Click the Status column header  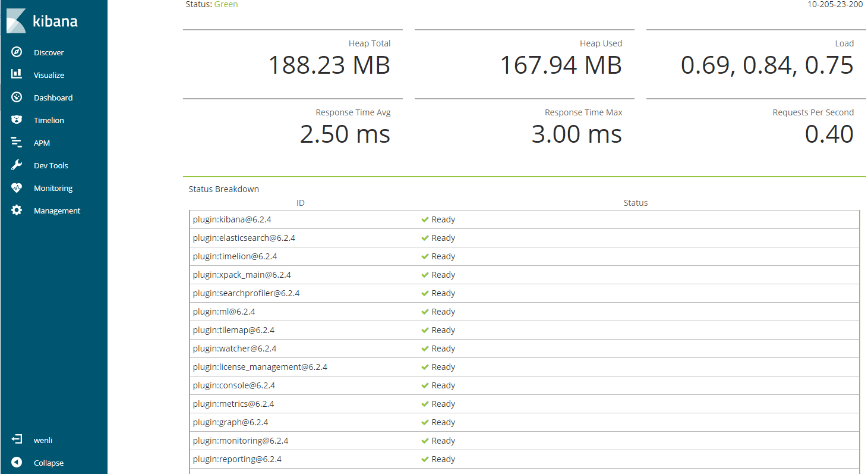(636, 203)
